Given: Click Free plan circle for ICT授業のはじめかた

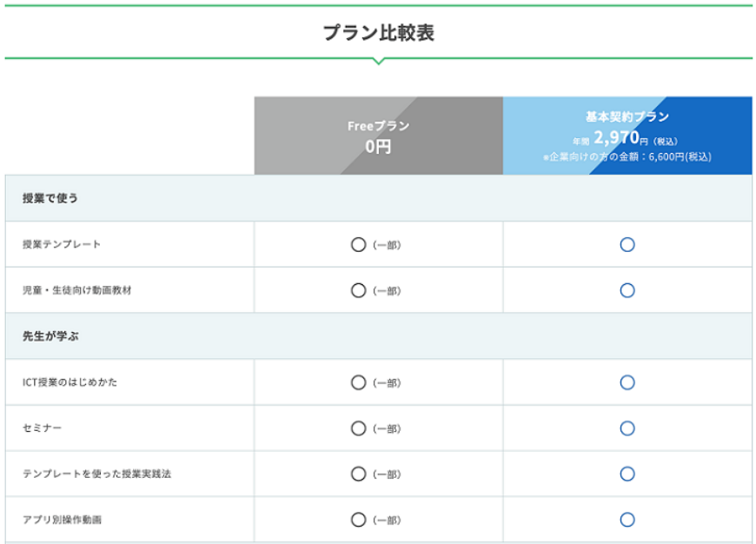Looking at the screenshot, I should click(x=358, y=382).
